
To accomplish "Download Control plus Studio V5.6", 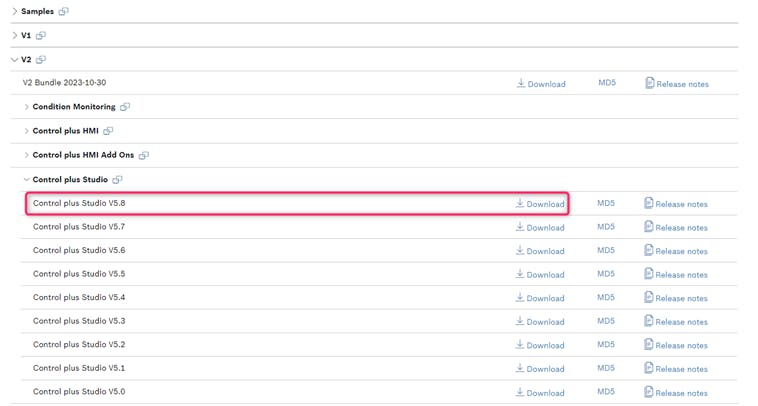I will pyautogui.click(x=540, y=251).
